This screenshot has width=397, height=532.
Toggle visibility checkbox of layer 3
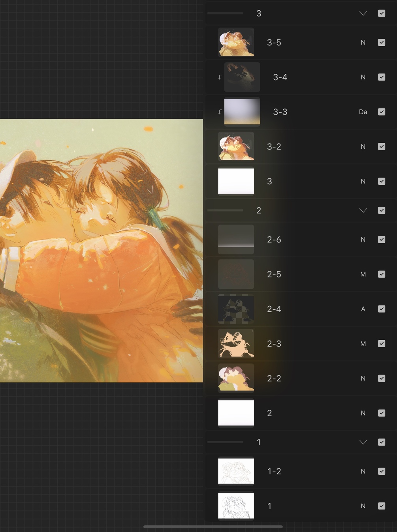[382, 181]
